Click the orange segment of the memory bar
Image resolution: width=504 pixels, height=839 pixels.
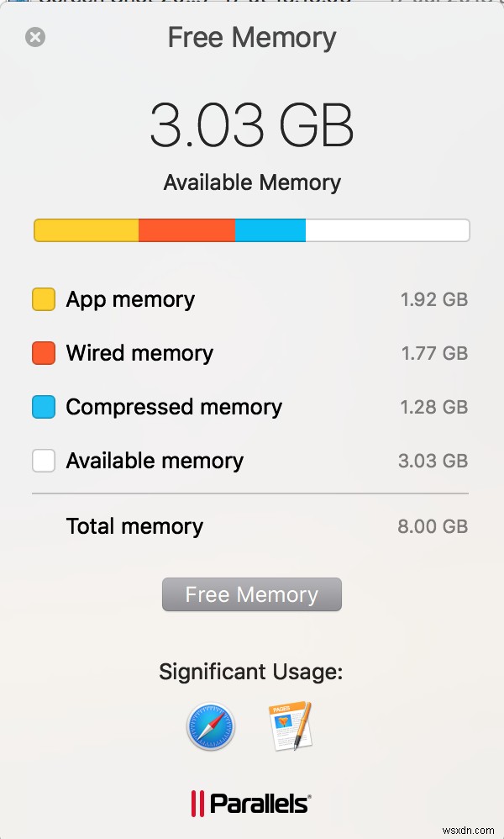(185, 229)
